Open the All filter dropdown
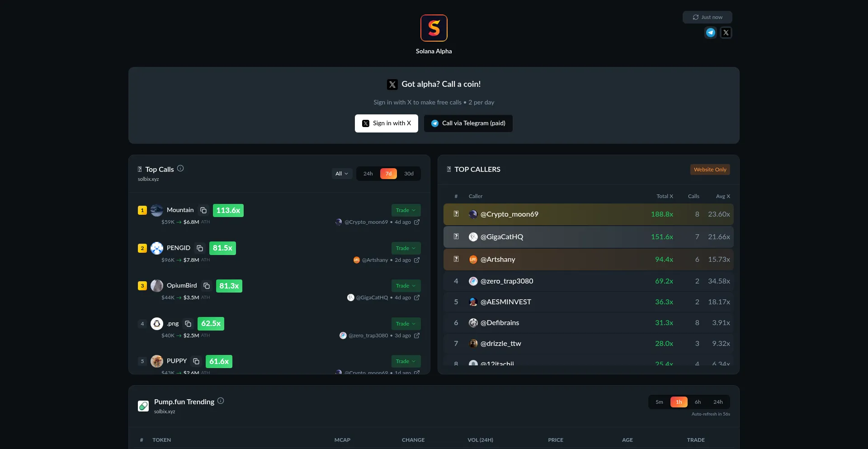 tap(342, 174)
